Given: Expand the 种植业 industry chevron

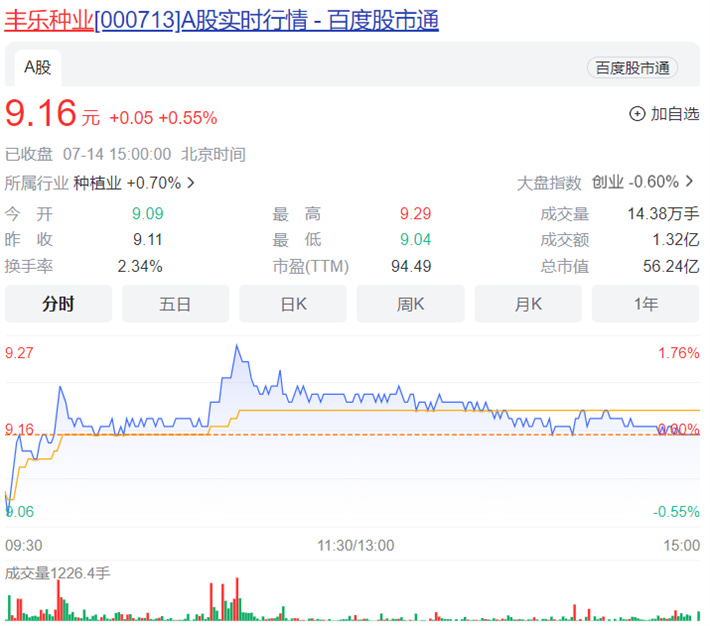Looking at the screenshot, I should tap(191, 183).
